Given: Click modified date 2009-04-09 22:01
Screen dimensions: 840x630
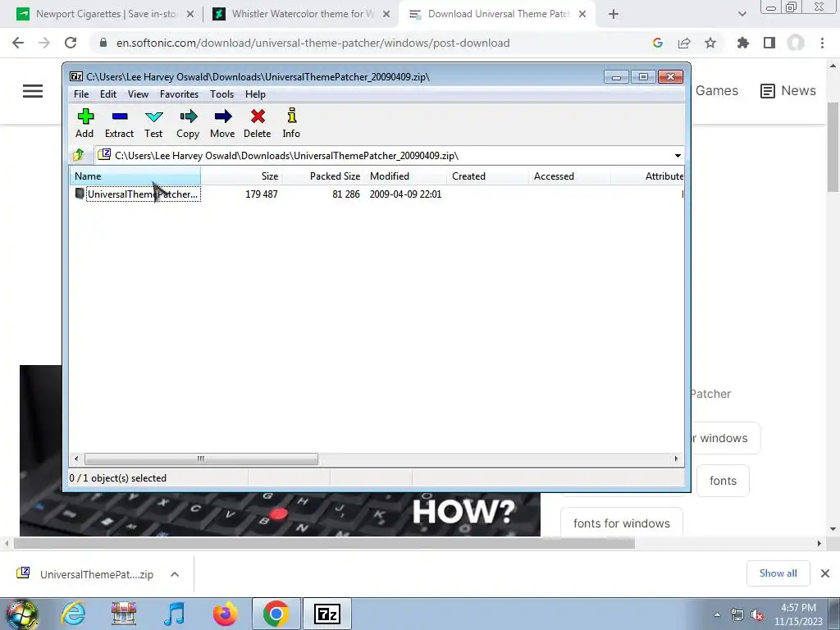Looking at the screenshot, I should [405, 194].
